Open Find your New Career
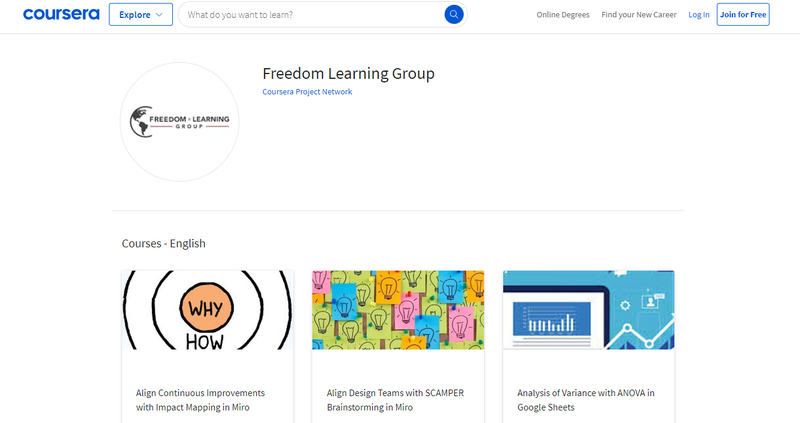 point(638,15)
